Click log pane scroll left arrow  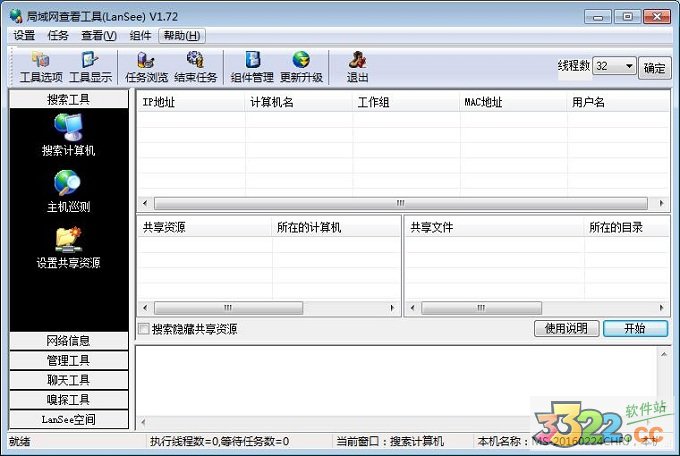pyautogui.click(x=143, y=422)
